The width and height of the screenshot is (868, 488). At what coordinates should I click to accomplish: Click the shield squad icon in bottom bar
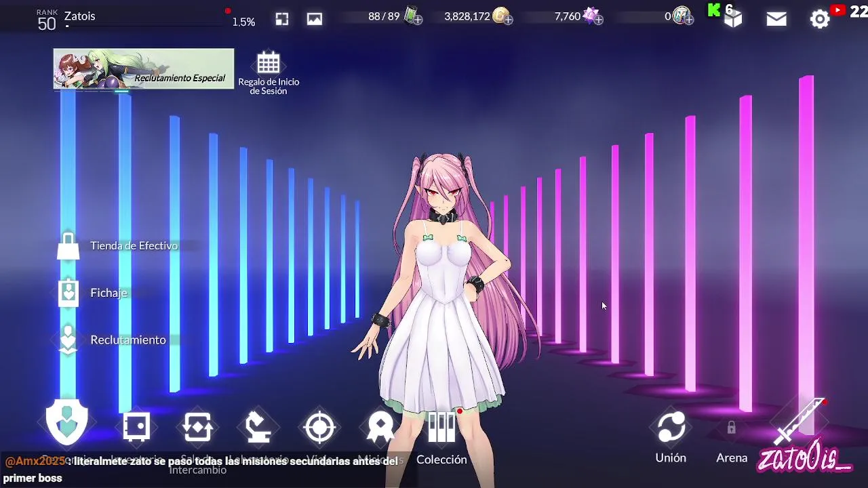pos(67,423)
